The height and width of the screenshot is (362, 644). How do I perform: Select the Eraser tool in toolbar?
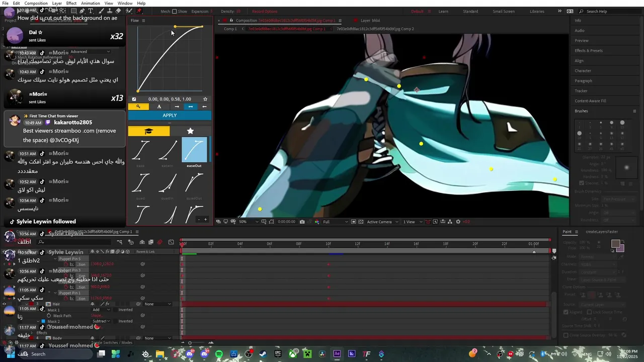pos(118,11)
